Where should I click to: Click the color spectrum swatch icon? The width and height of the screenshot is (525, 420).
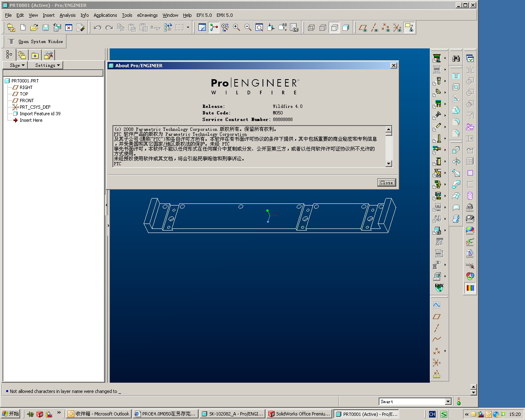470,288
